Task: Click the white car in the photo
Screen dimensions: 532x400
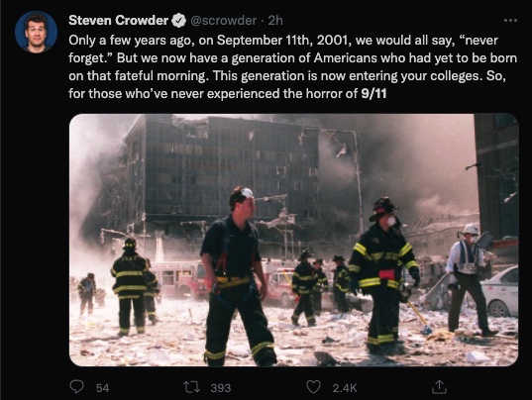Action: coord(499,291)
